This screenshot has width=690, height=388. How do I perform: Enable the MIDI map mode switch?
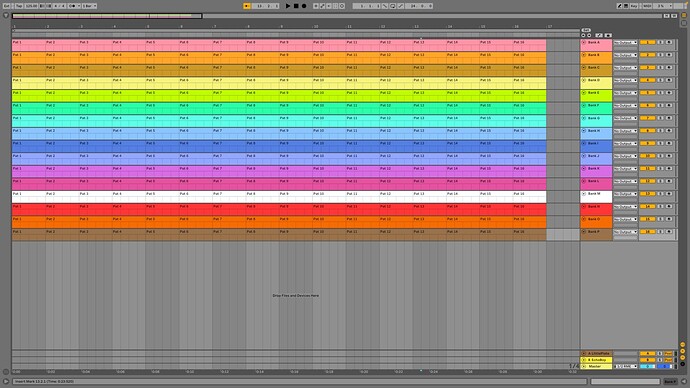point(647,6)
